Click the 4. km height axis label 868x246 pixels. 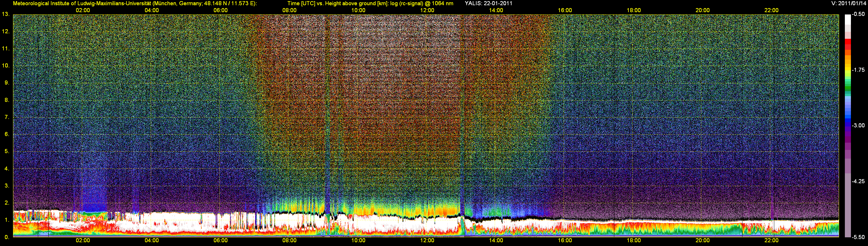(7, 168)
